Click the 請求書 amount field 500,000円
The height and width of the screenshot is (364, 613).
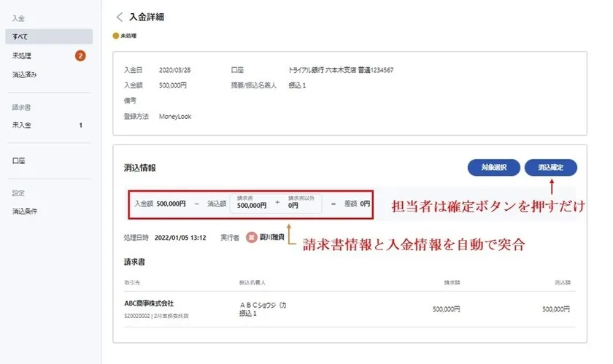[x=251, y=205]
